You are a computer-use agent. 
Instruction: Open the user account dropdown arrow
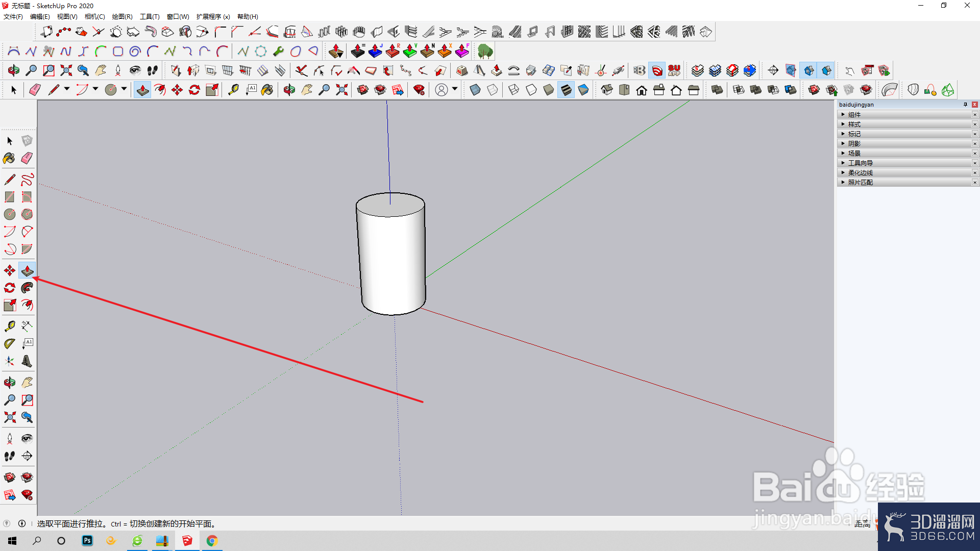click(x=455, y=89)
